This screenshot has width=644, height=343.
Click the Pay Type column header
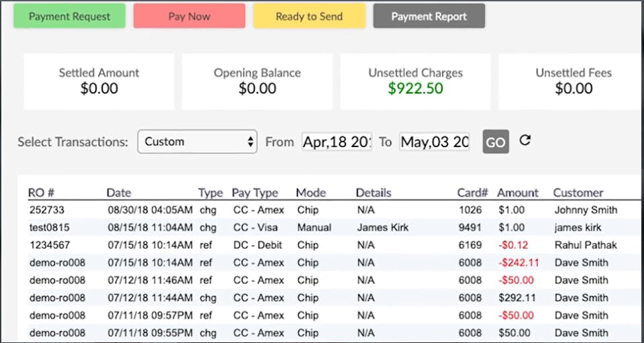point(254,193)
